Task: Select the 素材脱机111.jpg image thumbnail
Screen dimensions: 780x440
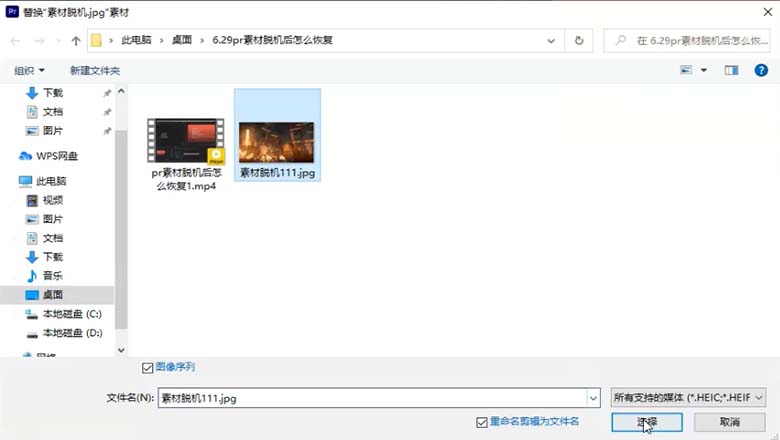Action: point(277,143)
